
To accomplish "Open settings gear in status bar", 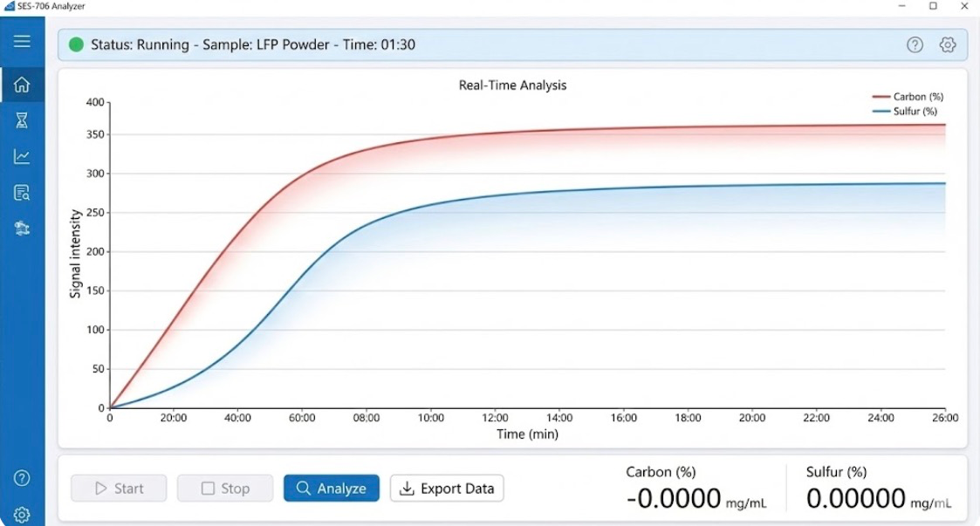I will (948, 45).
